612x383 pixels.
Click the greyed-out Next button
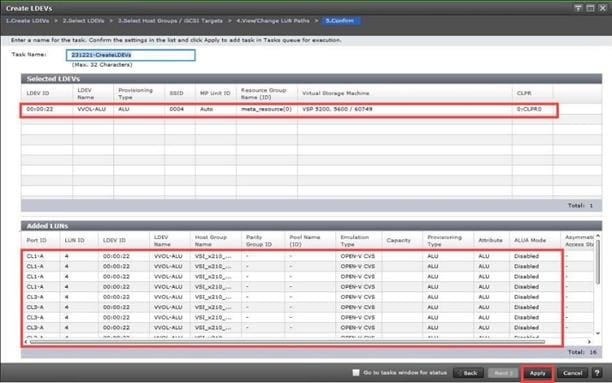(503, 373)
